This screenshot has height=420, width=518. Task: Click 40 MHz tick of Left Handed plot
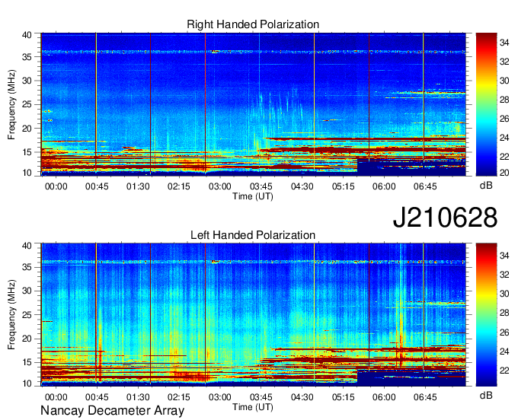(27, 246)
